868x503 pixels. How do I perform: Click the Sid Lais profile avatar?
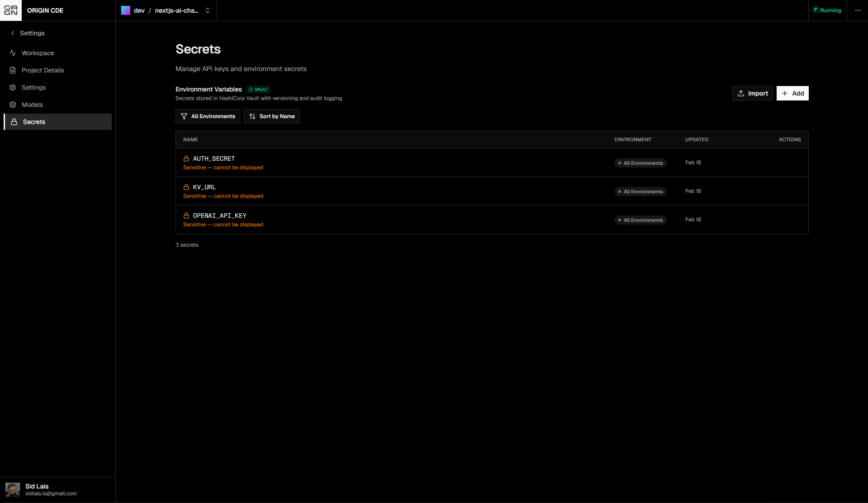click(13, 489)
